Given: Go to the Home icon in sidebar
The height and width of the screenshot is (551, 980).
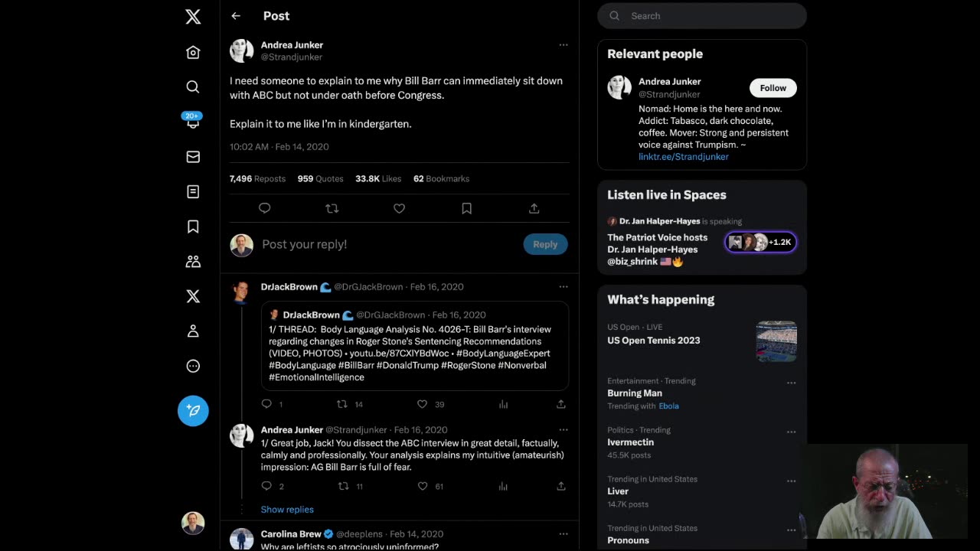Looking at the screenshot, I should click(193, 52).
